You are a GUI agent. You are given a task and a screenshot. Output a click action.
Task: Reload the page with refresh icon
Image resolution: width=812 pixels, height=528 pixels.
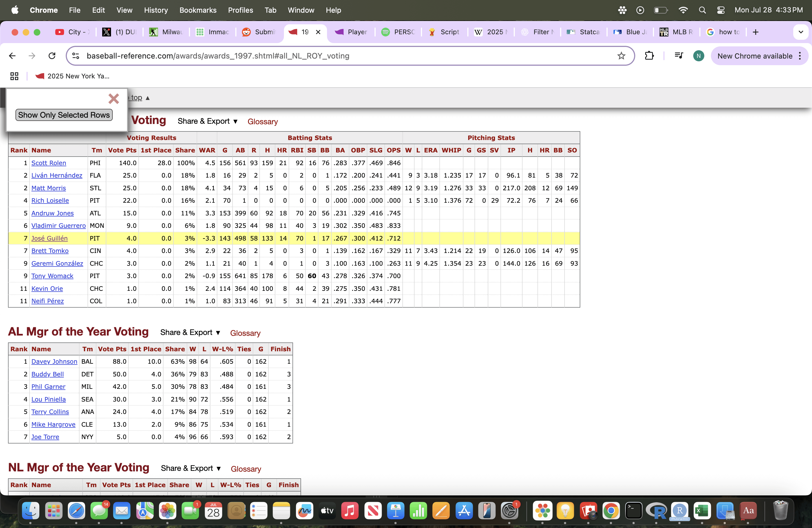click(x=52, y=56)
